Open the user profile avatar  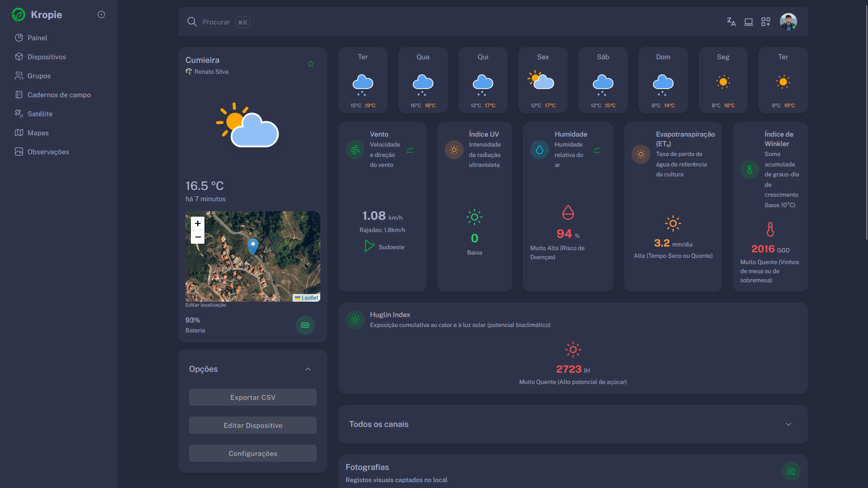tap(788, 22)
